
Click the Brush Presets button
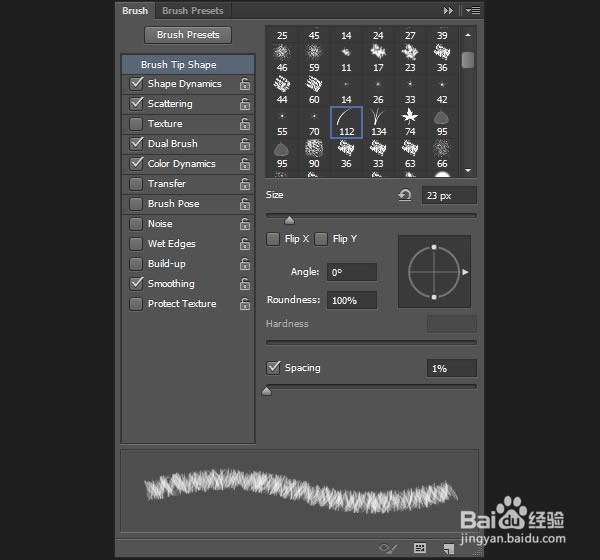188,35
